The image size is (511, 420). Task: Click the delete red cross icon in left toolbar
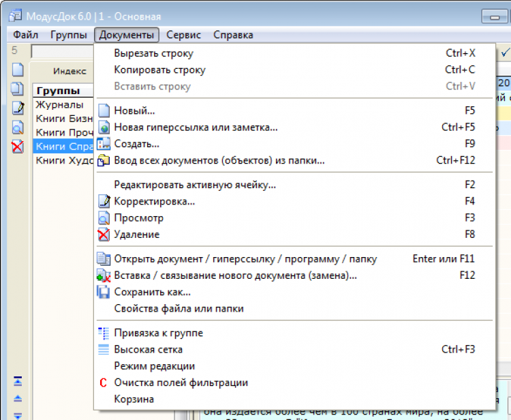point(18,147)
